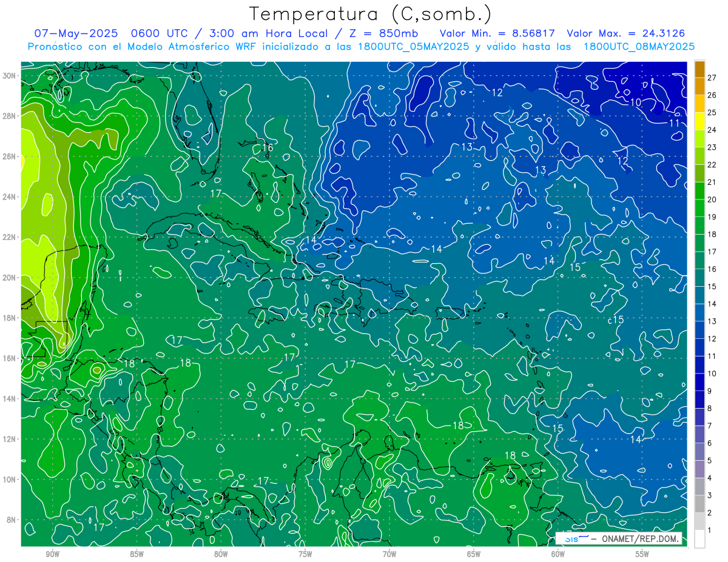728x562 pixels.
Task: Click the init time "1800UTC_05MAY2025"
Action: coord(412,47)
